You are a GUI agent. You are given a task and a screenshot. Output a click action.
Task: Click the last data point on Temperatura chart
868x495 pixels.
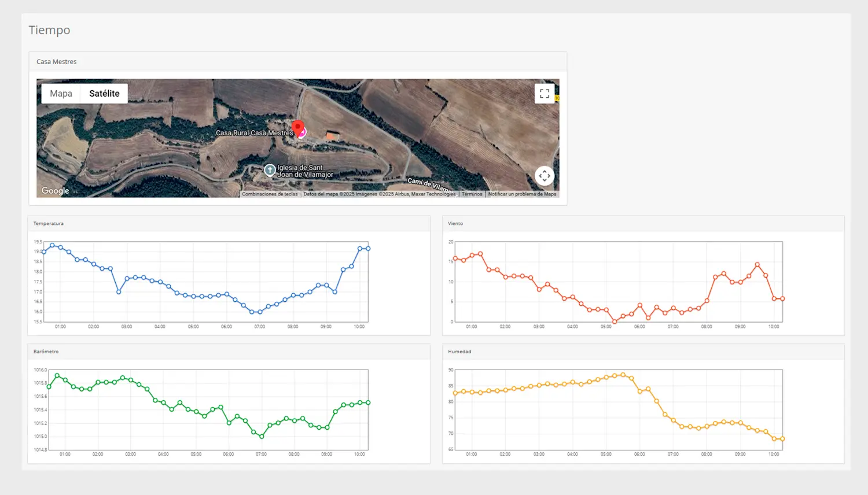pos(368,249)
